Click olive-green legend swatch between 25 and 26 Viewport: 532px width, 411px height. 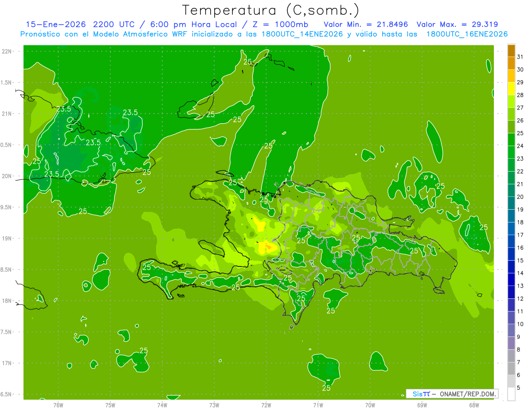coord(511,127)
